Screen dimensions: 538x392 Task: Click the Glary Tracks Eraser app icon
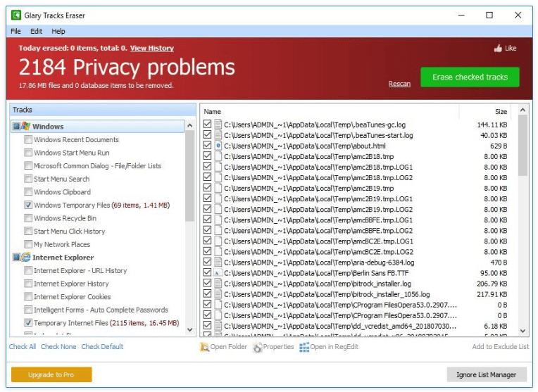click(x=15, y=15)
